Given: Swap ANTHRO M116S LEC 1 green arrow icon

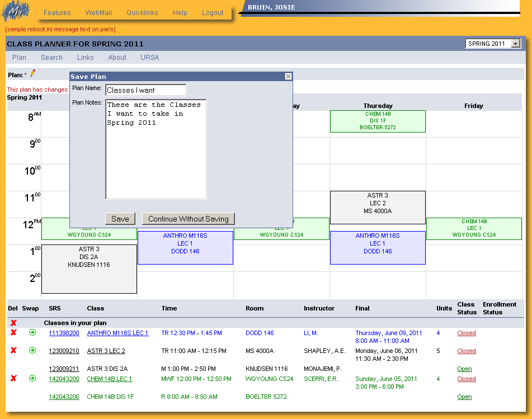Looking at the screenshot, I should pyautogui.click(x=32, y=333).
